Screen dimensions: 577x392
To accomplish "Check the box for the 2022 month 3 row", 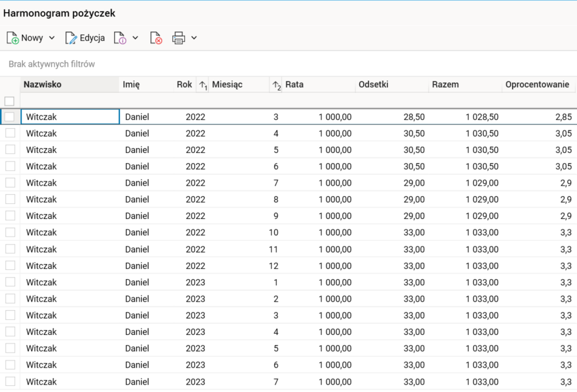I will coord(10,117).
